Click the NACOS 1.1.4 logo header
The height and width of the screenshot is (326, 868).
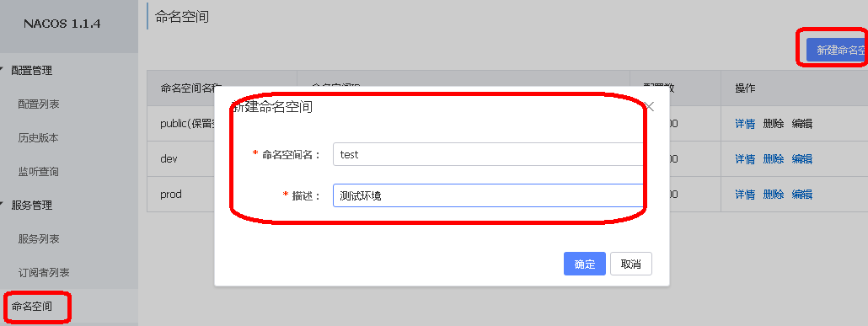click(62, 24)
